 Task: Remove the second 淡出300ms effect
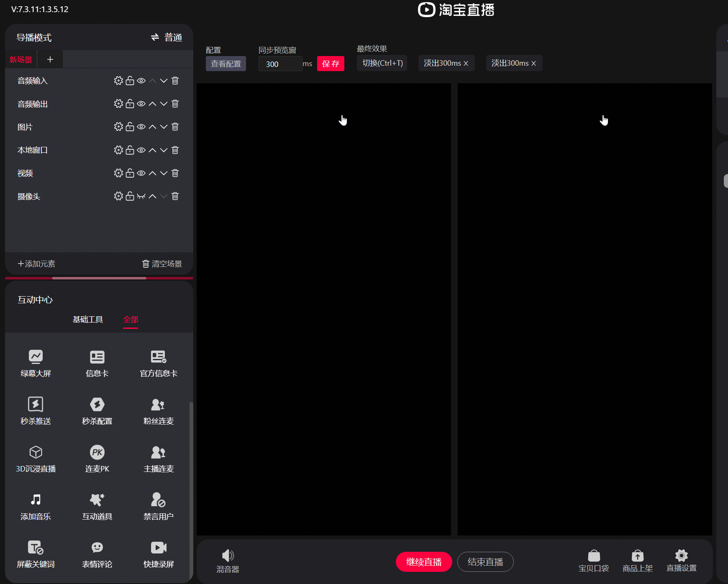533,63
